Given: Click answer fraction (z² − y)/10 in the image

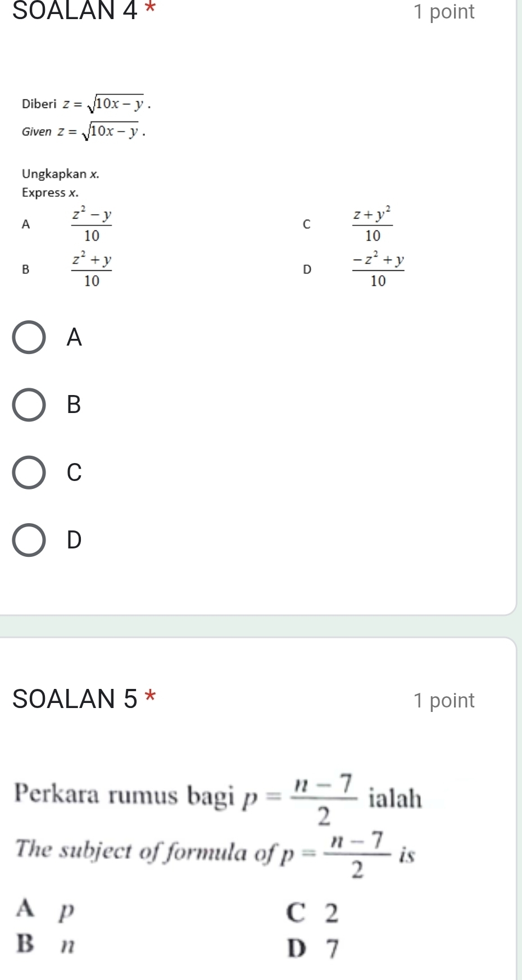Looking at the screenshot, I should coord(92,224).
